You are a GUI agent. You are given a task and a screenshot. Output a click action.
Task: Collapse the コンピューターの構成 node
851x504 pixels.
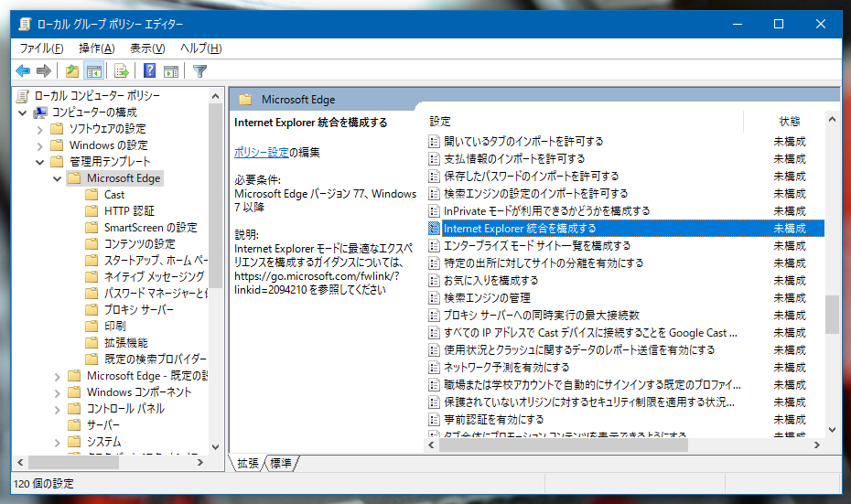22,113
